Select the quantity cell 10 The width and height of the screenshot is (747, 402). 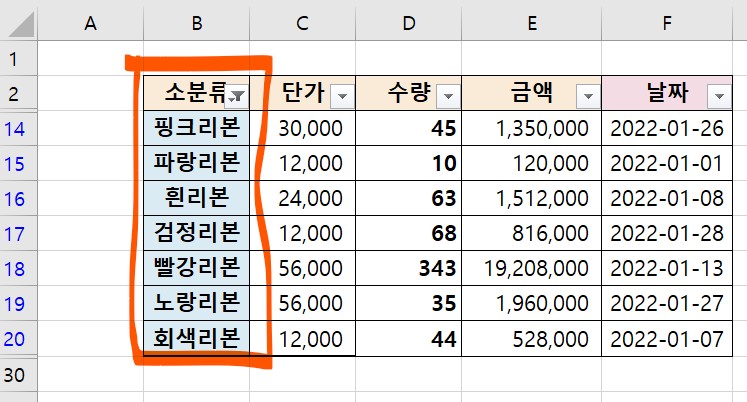(409, 163)
